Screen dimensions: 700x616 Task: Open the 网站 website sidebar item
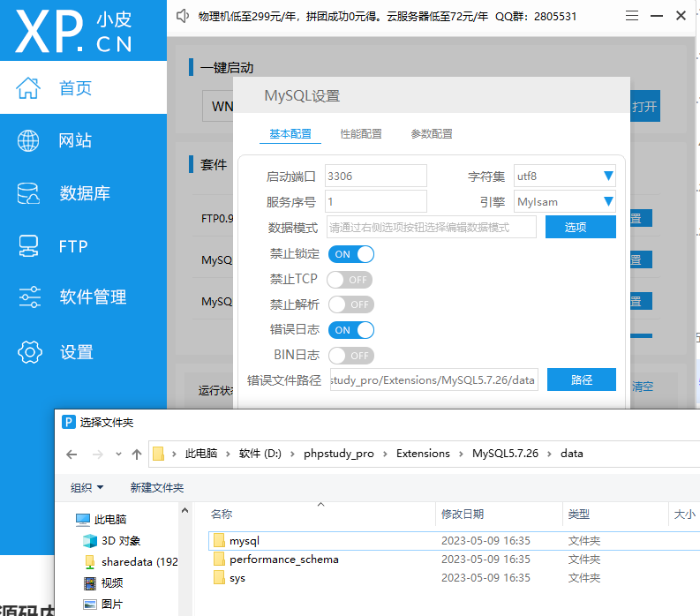coord(83,140)
